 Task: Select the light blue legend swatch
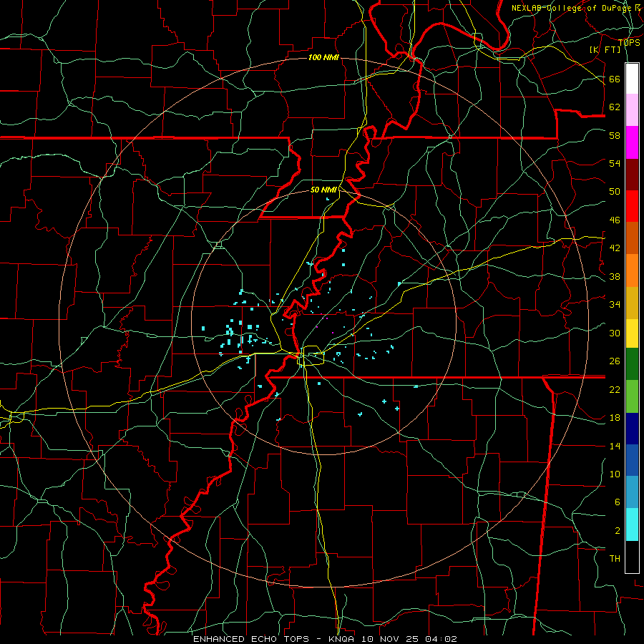(632, 492)
